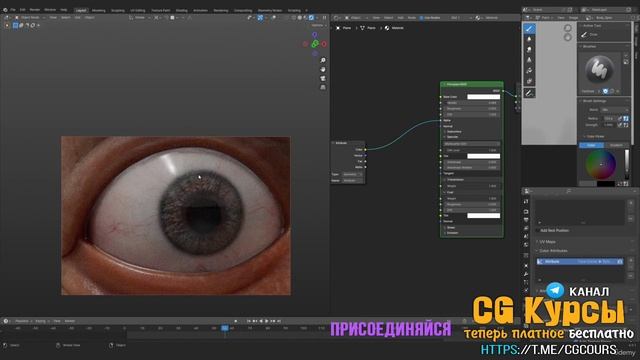
Task: Switch to the Shading workspace tab
Action: 181,10
